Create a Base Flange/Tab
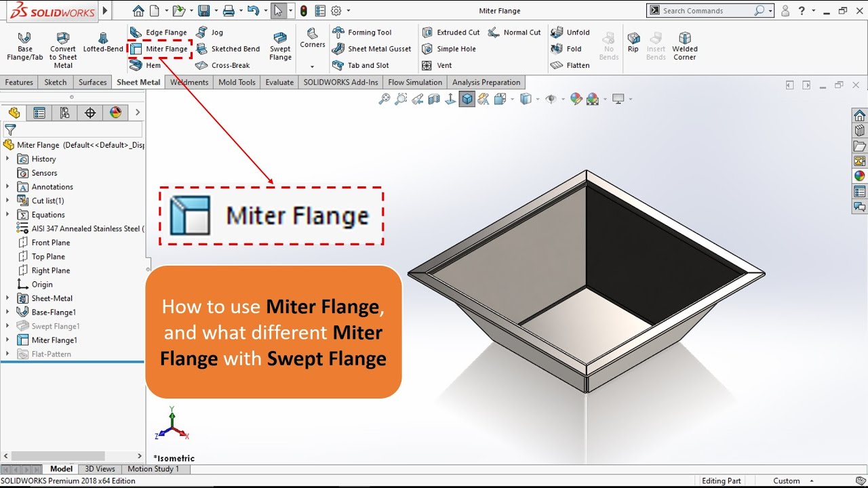 click(25, 46)
